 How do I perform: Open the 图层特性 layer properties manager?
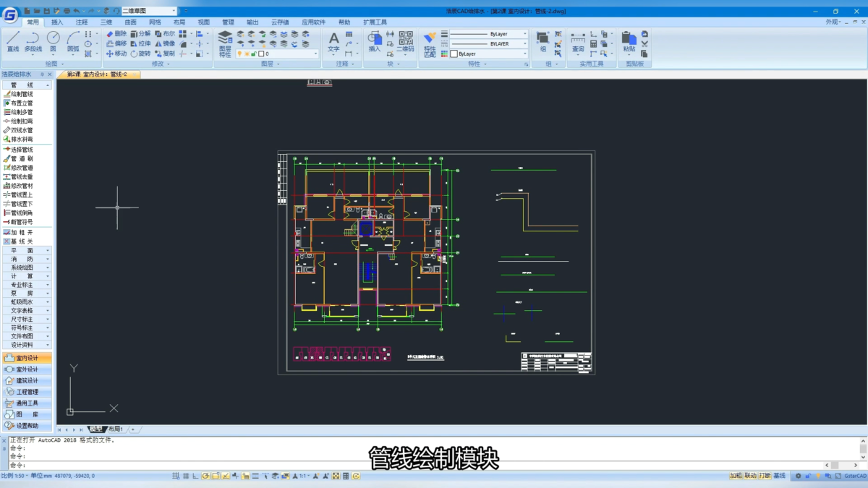[225, 43]
